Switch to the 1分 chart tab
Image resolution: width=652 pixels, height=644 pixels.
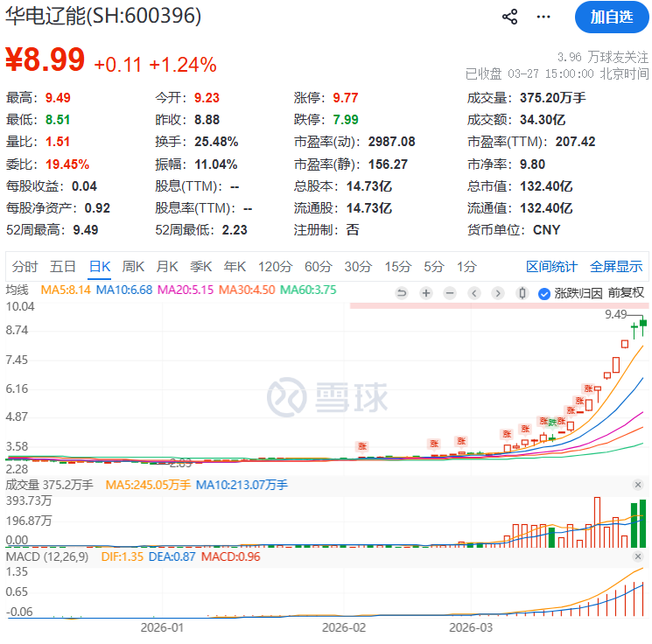(466, 267)
